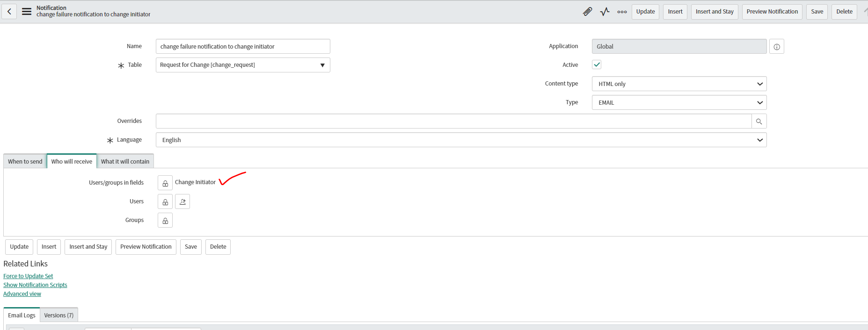This screenshot has height=330, width=868.
Task: Click into the Overrides input field
Action: pyautogui.click(x=453, y=121)
